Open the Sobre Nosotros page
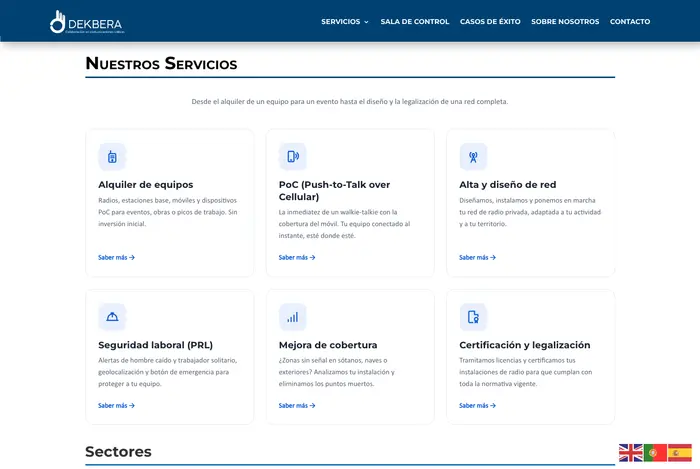The height and width of the screenshot is (469, 700). click(x=565, y=21)
